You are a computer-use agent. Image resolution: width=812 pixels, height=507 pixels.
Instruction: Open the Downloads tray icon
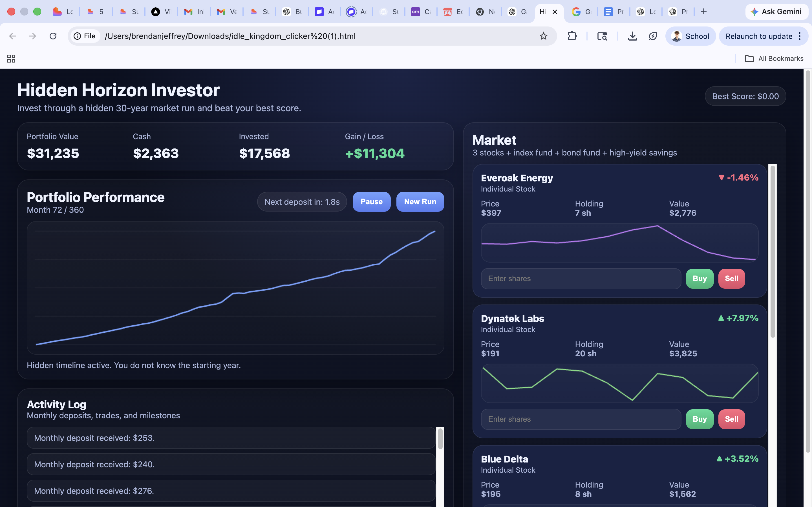(x=632, y=36)
